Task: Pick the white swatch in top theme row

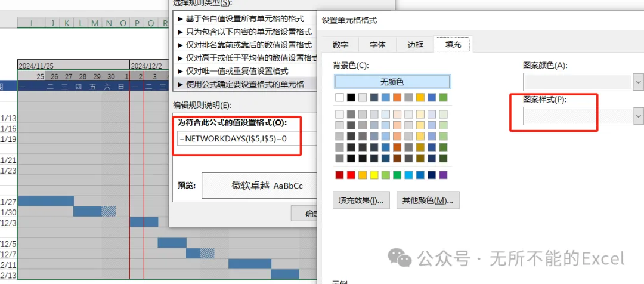Action: point(339,97)
